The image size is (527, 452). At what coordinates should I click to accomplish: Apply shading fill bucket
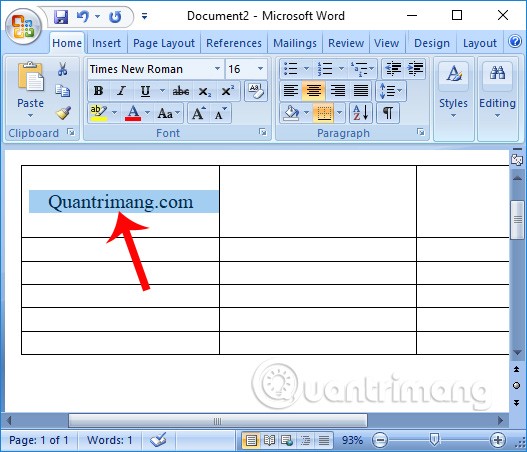(291, 113)
